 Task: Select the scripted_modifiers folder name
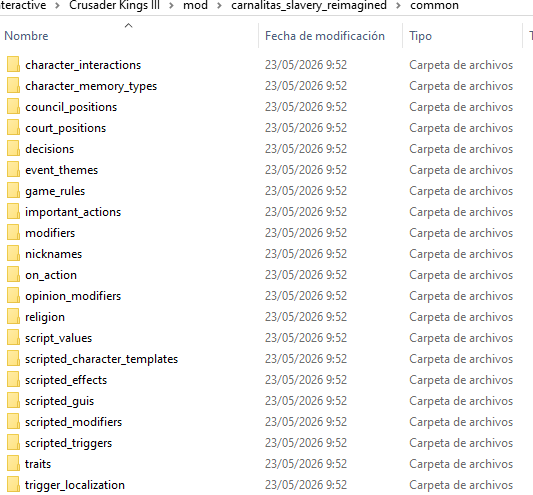73,422
